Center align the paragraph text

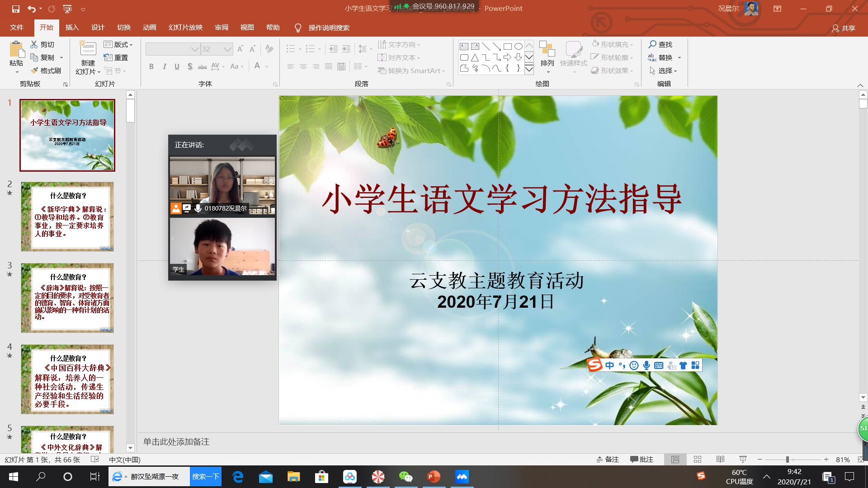303,66
